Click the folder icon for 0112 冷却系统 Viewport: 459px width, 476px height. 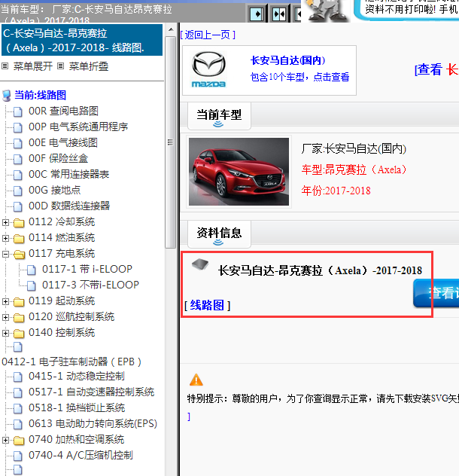coord(19,222)
